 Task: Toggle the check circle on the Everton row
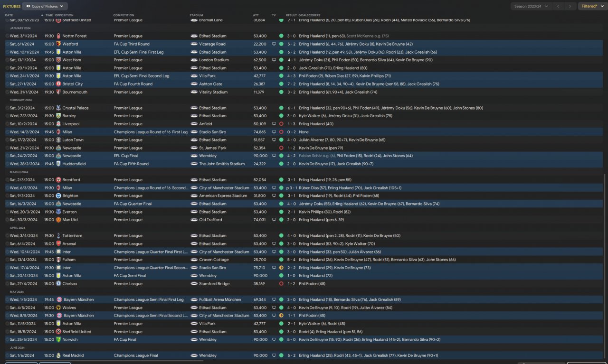pos(7,212)
